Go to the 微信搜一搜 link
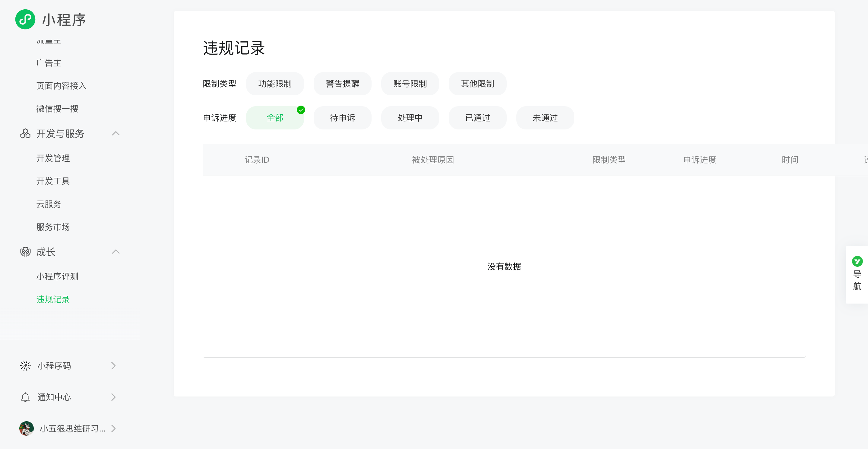 (57, 109)
